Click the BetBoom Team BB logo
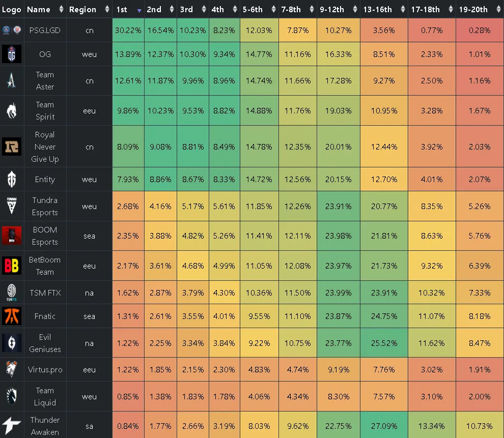 (12, 266)
